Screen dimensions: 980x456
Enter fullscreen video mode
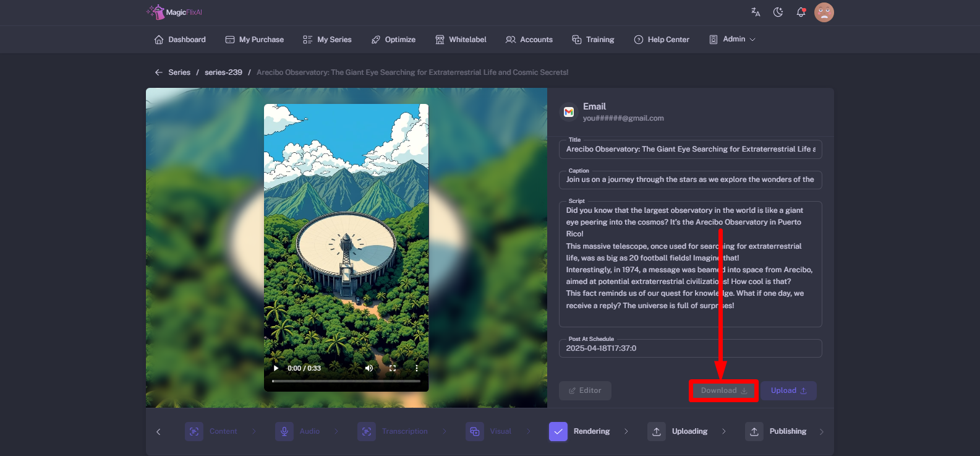click(x=393, y=368)
